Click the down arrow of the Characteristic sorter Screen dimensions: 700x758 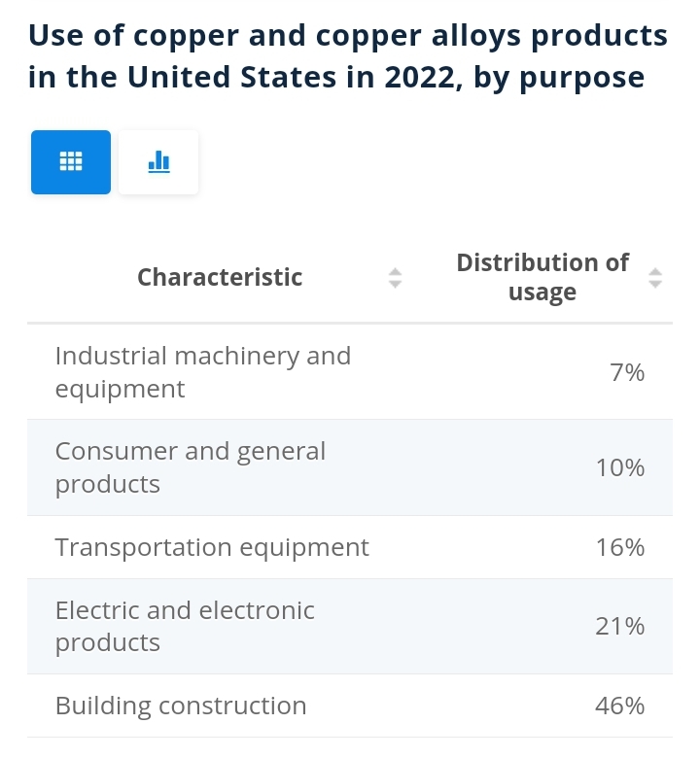(x=396, y=284)
